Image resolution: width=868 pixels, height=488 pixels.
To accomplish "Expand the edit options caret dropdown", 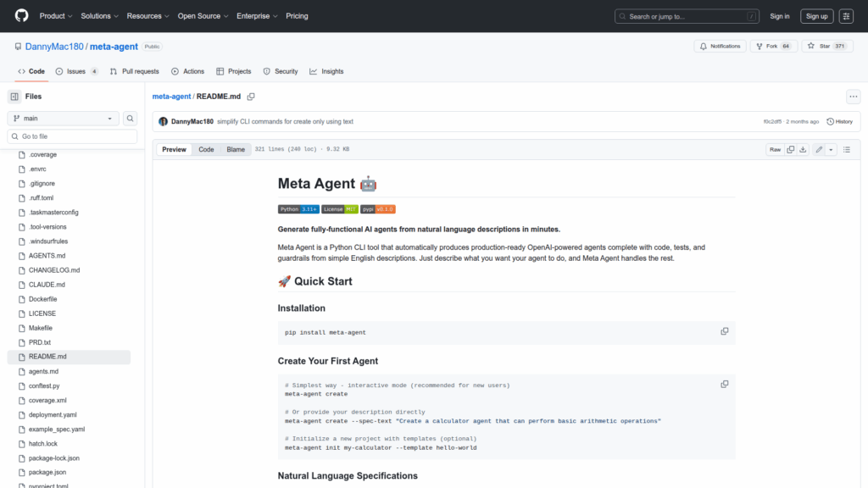I will click(831, 149).
